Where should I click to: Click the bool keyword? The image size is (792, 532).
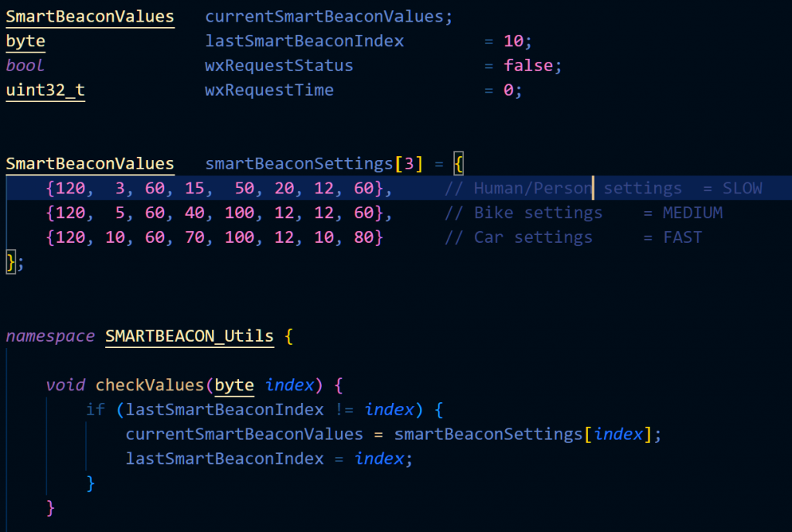(x=26, y=66)
